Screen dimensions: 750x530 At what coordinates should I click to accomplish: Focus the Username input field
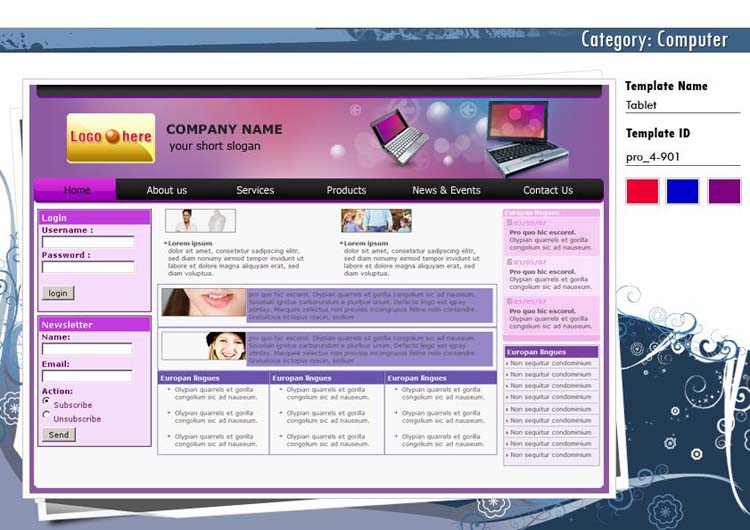coord(88,242)
